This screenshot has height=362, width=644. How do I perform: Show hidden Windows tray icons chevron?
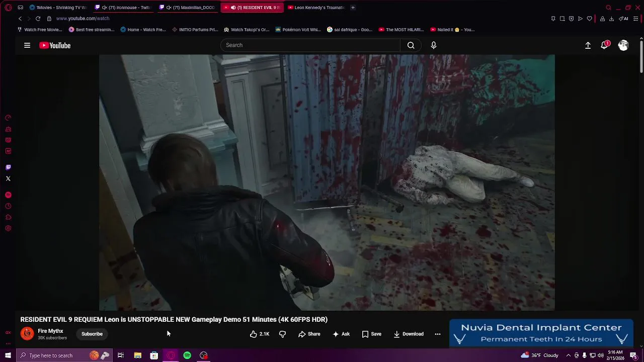(569, 355)
